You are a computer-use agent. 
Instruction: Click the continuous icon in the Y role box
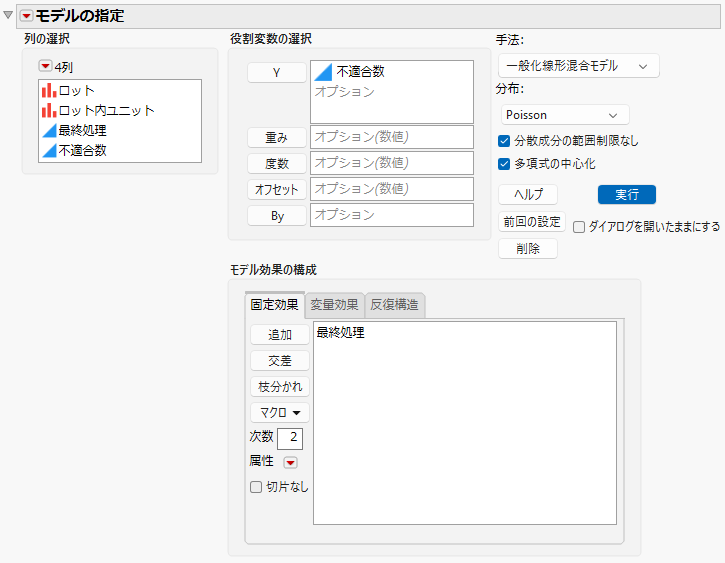tap(323, 72)
